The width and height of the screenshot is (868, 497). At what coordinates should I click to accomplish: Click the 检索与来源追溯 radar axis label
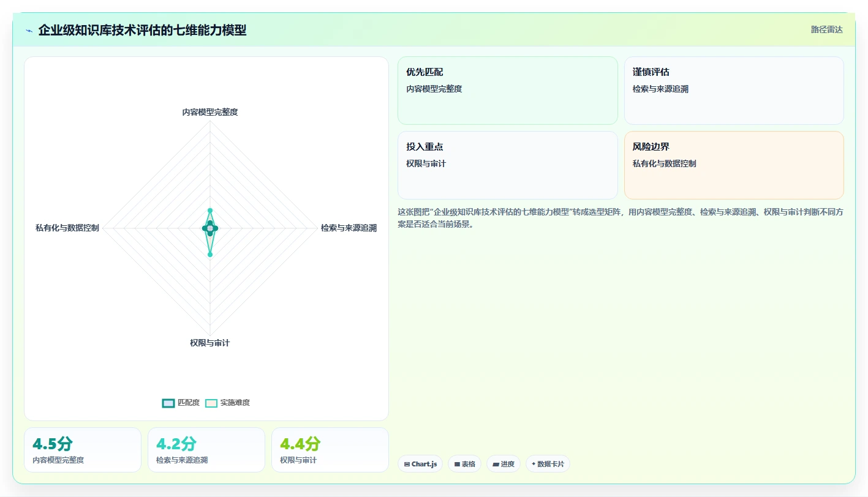point(349,228)
